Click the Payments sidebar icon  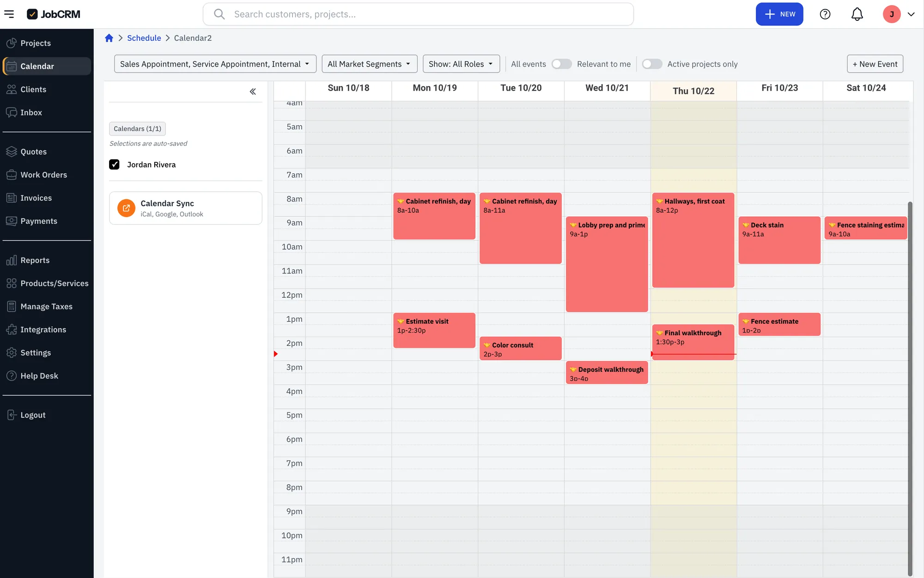click(12, 221)
